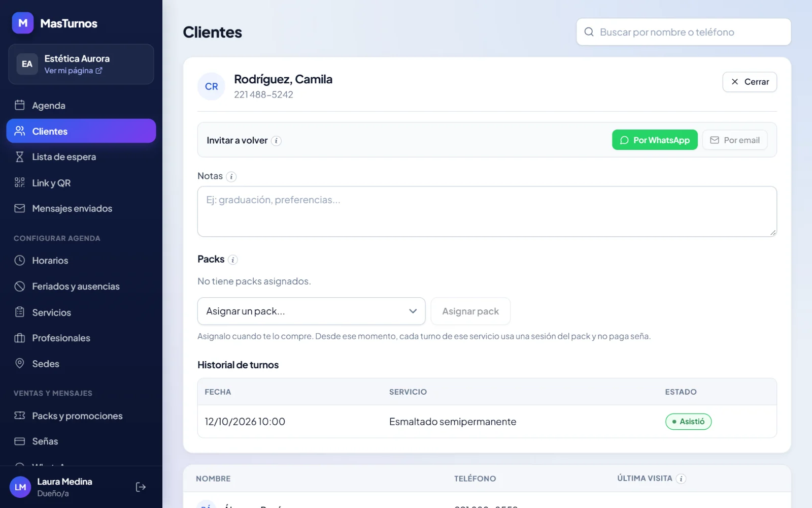This screenshot has height=508, width=812.
Task: Click the info icon next to Invitar a volver
Action: pos(276,141)
